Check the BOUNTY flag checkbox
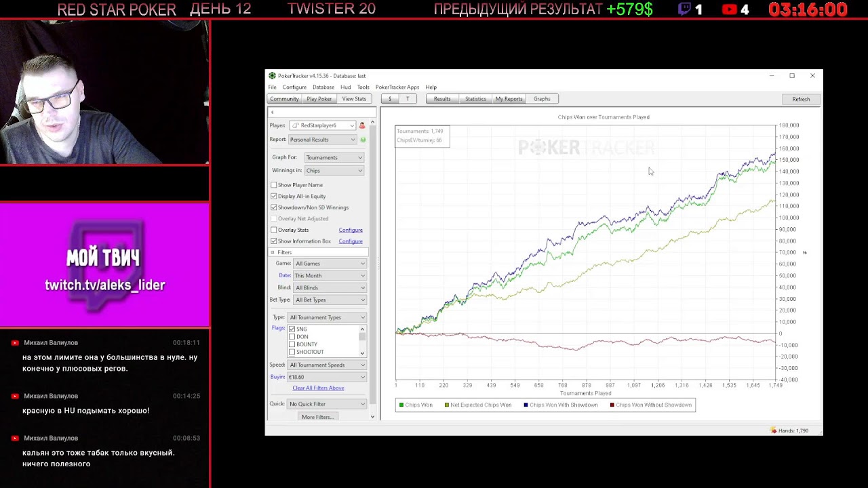Screen dimensions: 868x488 [x=292, y=344]
